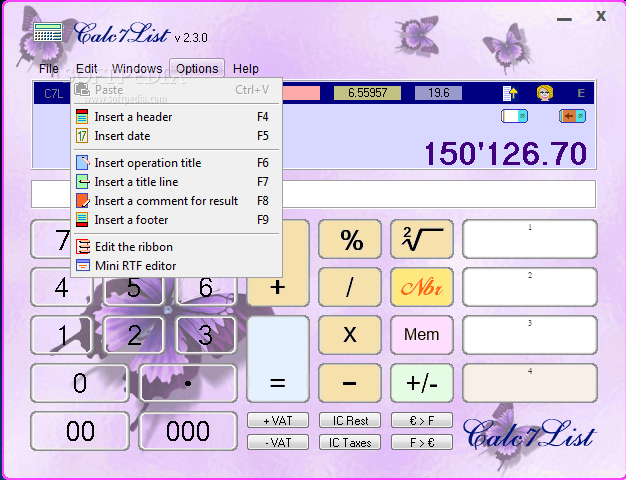
Task: Click the Insert a footer icon
Action: click(82, 220)
